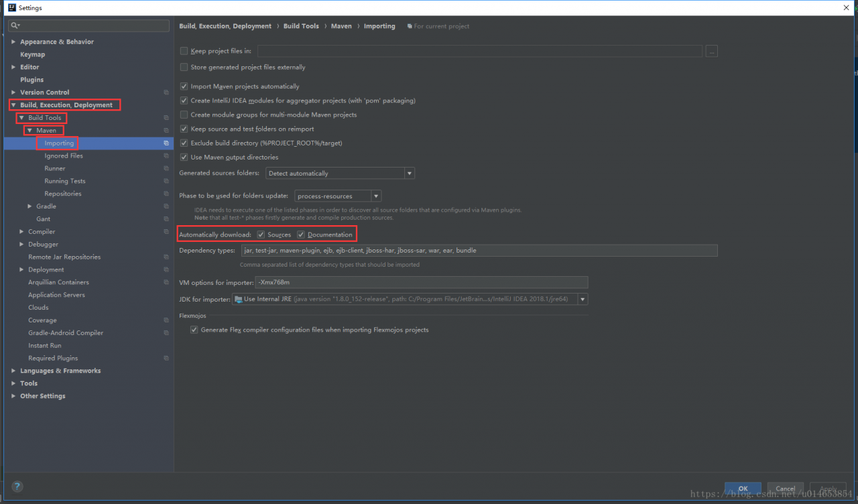Expand the Other Settings arrow
The image size is (858, 504).
[x=13, y=396]
